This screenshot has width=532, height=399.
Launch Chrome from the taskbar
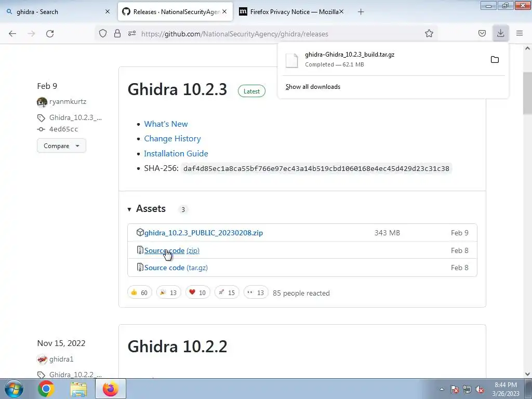pos(46,389)
